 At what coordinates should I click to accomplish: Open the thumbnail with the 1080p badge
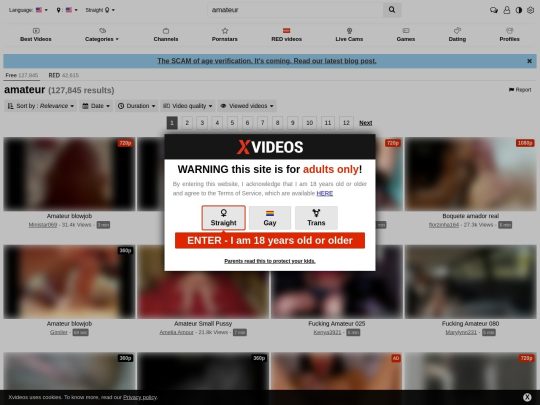click(x=470, y=174)
